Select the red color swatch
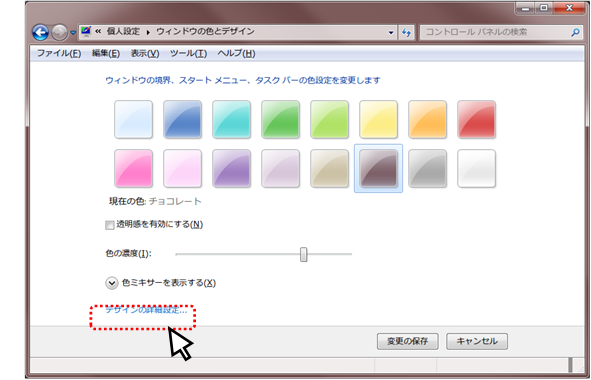This screenshot has width=591, height=380. tap(476, 119)
